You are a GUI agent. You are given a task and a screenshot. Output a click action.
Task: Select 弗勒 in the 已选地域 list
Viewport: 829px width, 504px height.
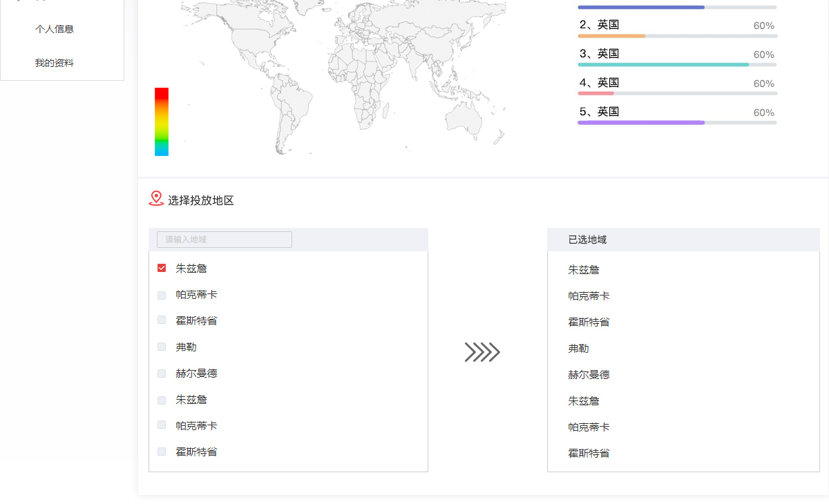click(579, 349)
